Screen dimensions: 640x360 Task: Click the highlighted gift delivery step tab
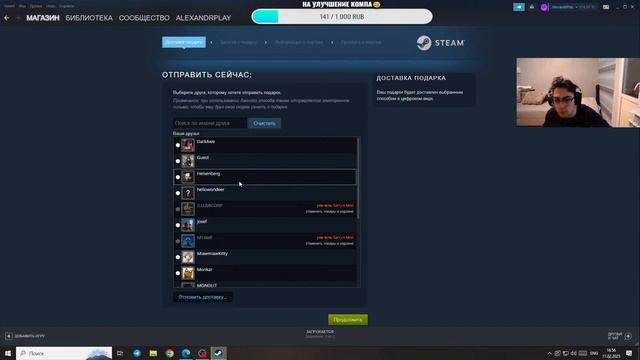tap(184, 42)
